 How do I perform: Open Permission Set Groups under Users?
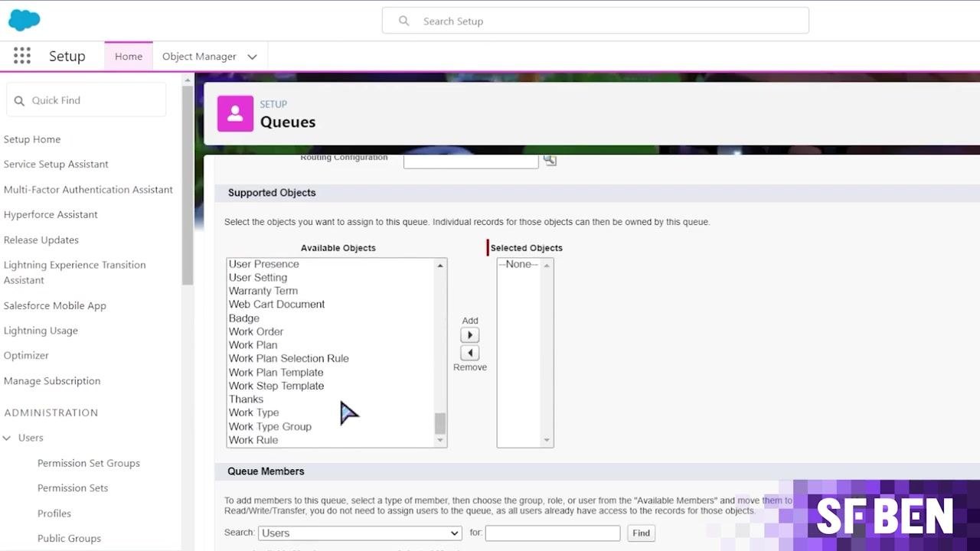click(x=89, y=463)
